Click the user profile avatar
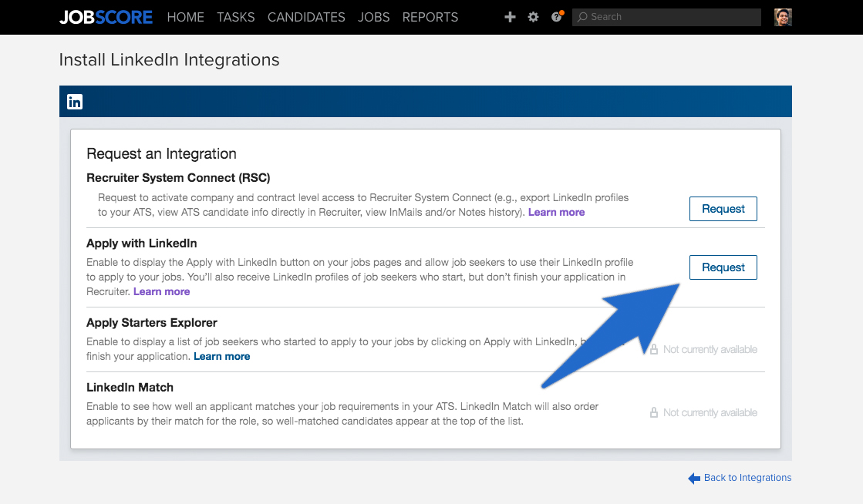Viewport: 863px width, 504px height. coord(783,17)
